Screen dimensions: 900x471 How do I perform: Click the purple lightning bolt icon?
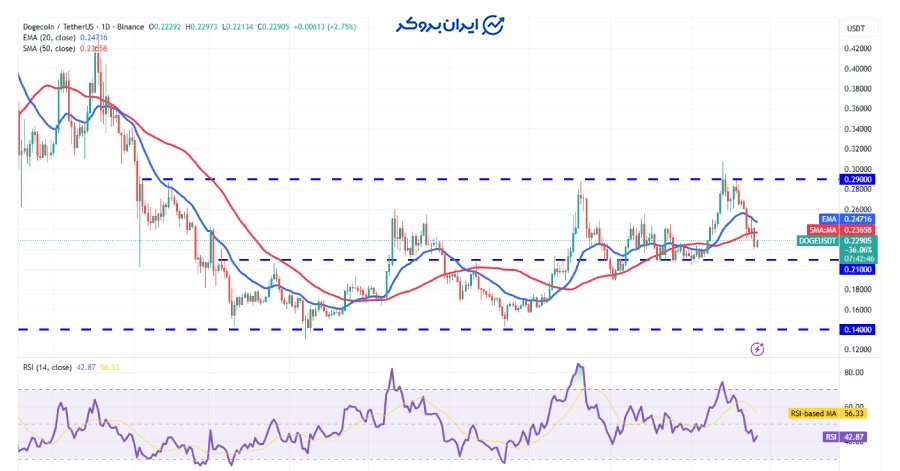point(757,349)
